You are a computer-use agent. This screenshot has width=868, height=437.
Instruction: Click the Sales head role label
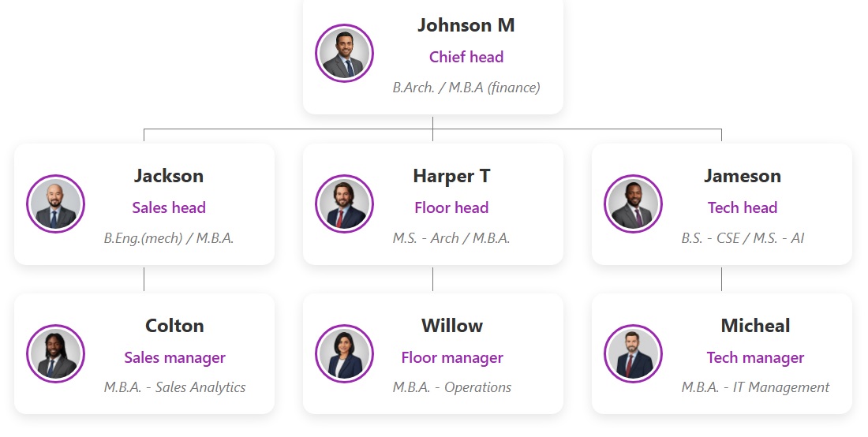(169, 207)
